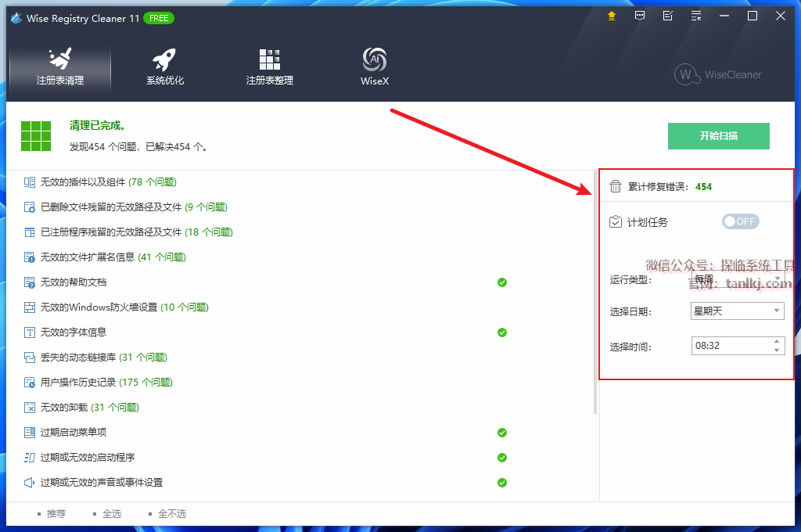The image size is (801, 532).
Task: Click icon for 过期或无效的启动程序
Action: click(x=30, y=458)
